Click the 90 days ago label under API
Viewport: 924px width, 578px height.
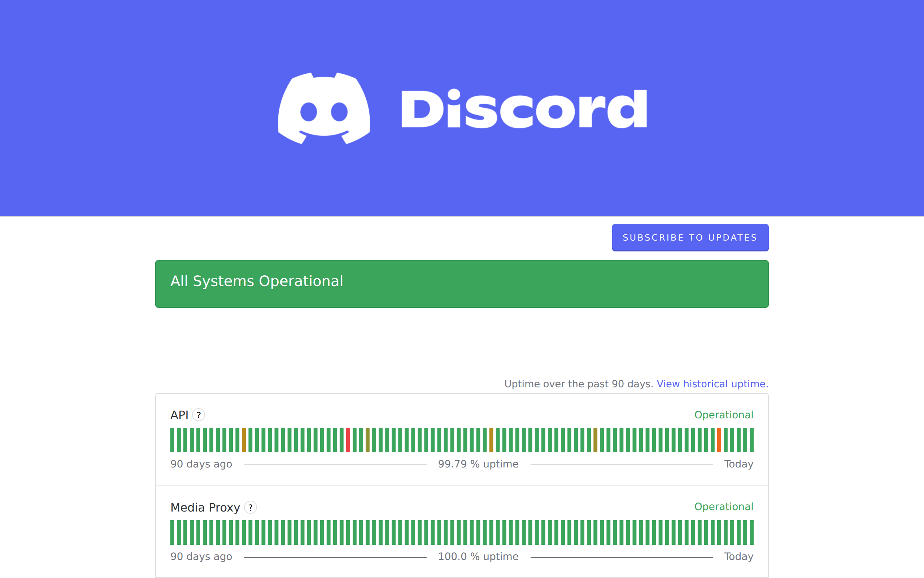201,464
